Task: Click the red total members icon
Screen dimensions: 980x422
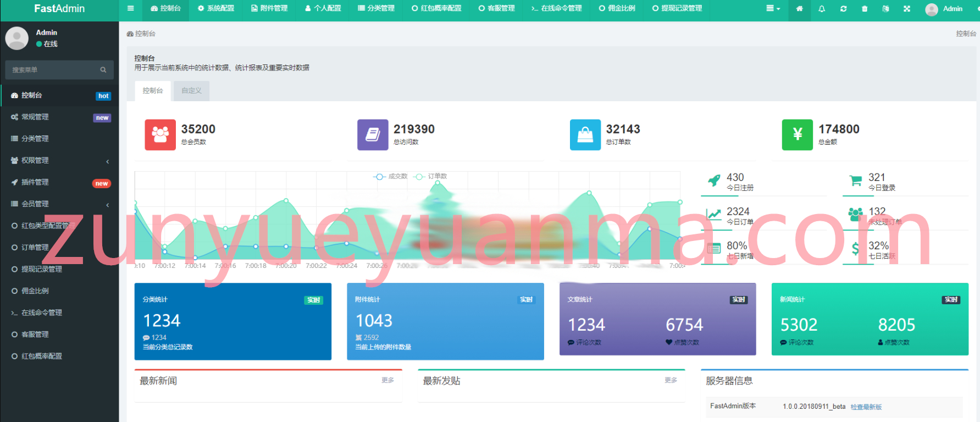Action: pos(160,135)
